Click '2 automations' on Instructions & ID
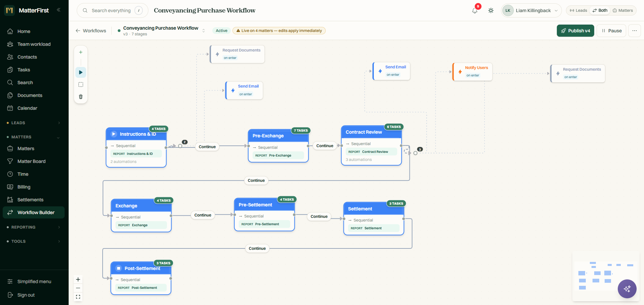Viewport: 644px width, 305px height. tap(123, 162)
